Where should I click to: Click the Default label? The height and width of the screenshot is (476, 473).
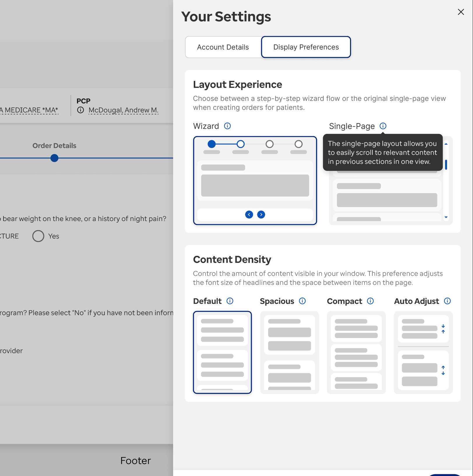pos(207,301)
